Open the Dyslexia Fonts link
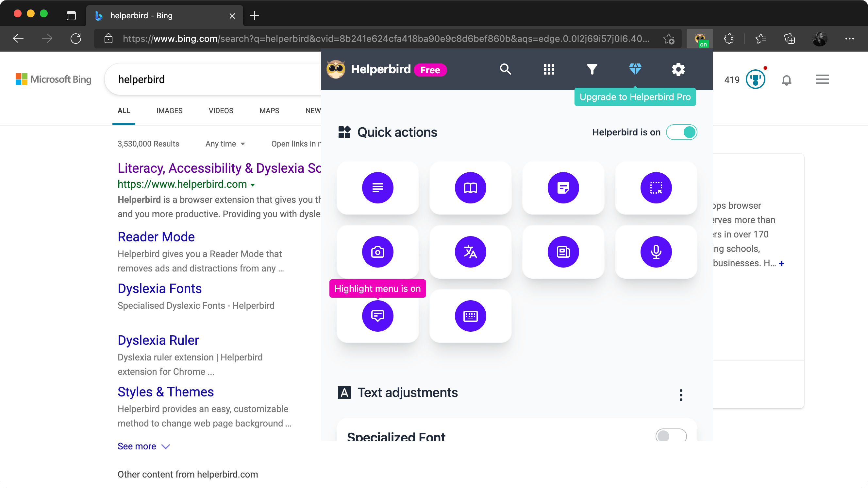The width and height of the screenshot is (868, 488). [x=159, y=289]
